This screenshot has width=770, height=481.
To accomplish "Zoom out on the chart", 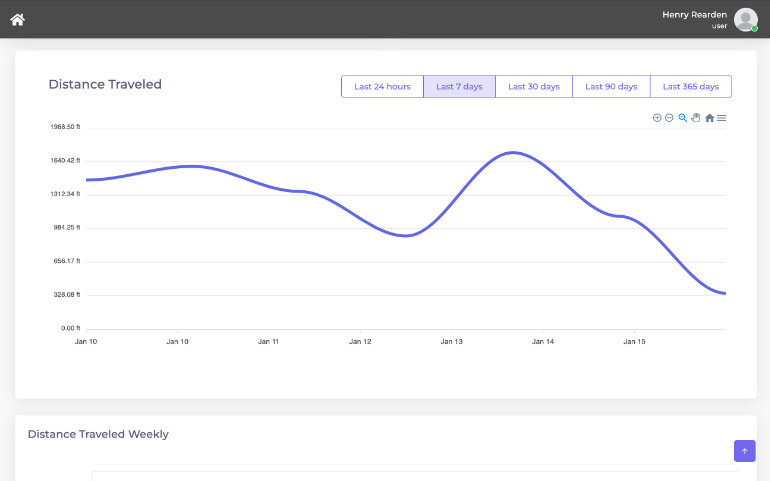I will coord(669,118).
